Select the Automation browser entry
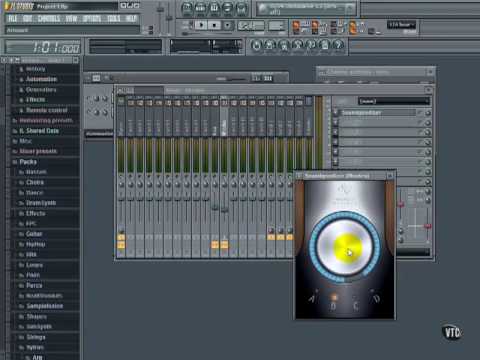The width and height of the screenshot is (480, 360). tap(41, 79)
